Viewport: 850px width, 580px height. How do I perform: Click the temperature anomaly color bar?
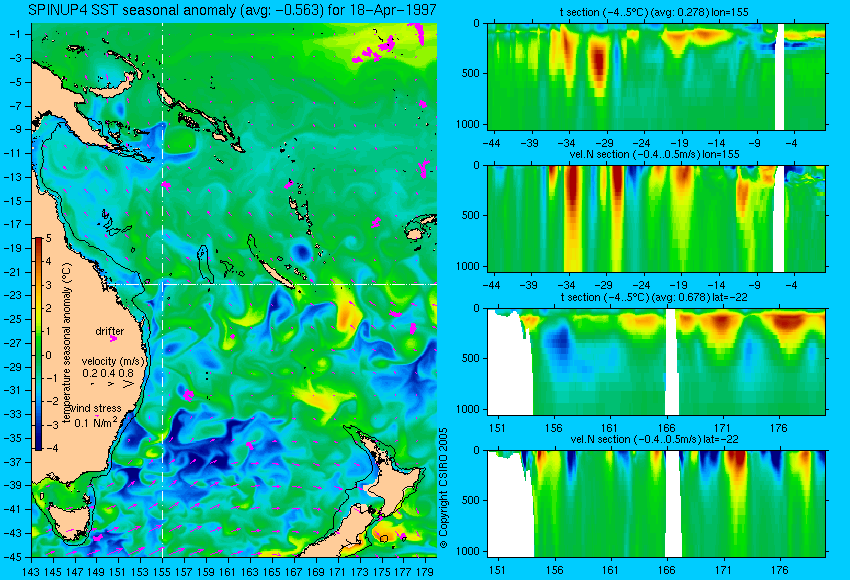coord(39,344)
